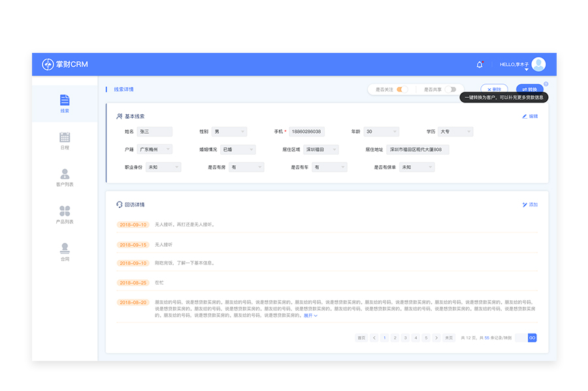Viewport: 588px width, 391px height.
Task: Click the 转换 button
Action: point(529,89)
